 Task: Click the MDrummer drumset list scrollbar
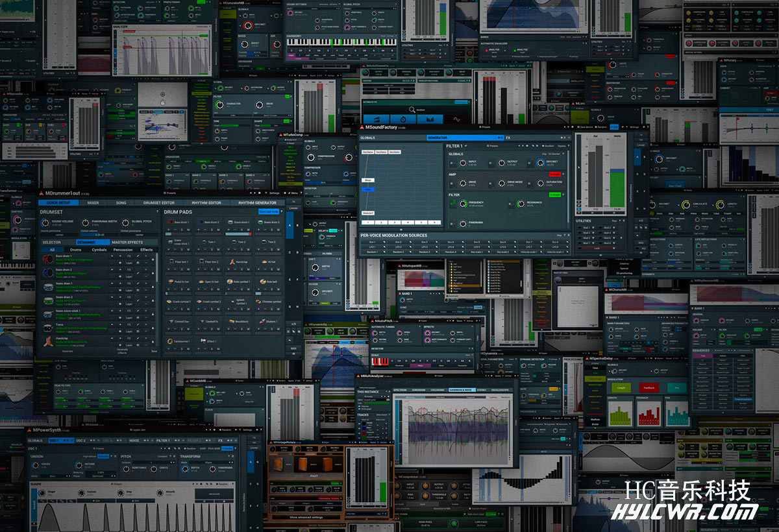156,267
